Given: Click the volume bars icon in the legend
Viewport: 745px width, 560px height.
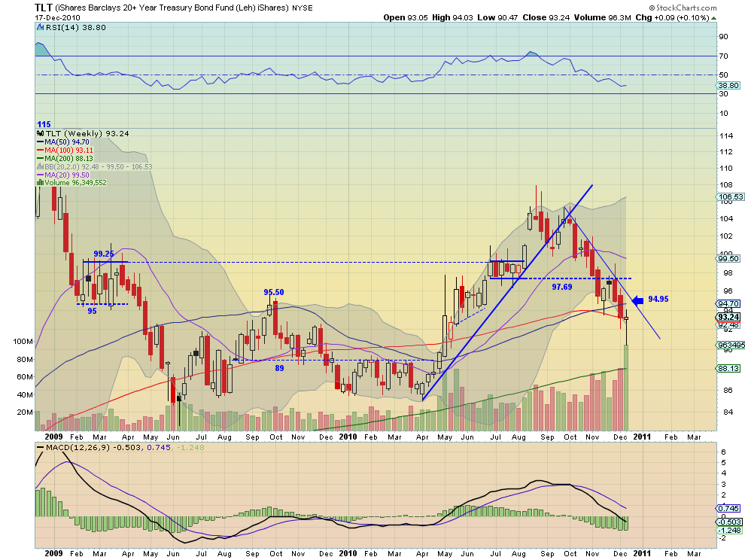Looking at the screenshot, I should pos(41,183).
